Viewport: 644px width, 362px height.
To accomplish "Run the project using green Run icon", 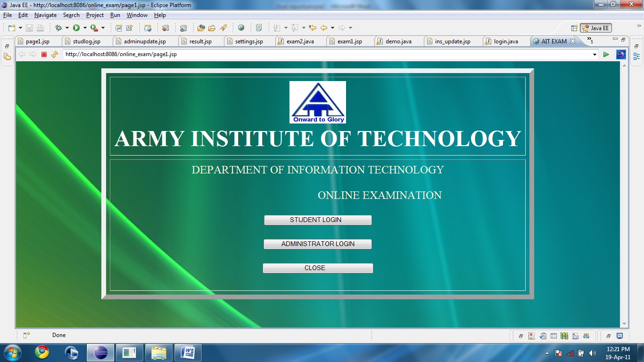I will tap(76, 28).
